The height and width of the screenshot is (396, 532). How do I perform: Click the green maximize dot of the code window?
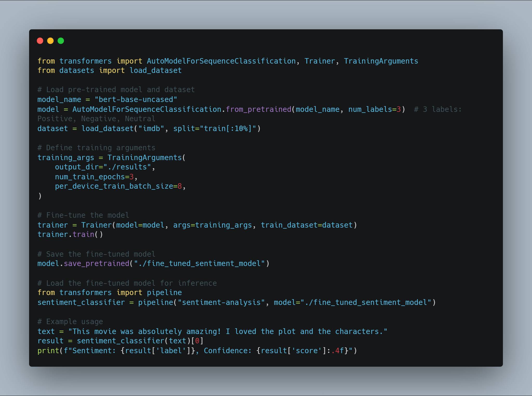point(61,41)
